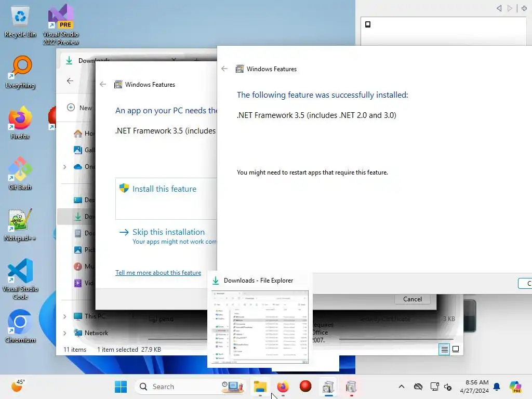Click the Windows Features taskbar icon with red indicator

pyautogui.click(x=351, y=387)
